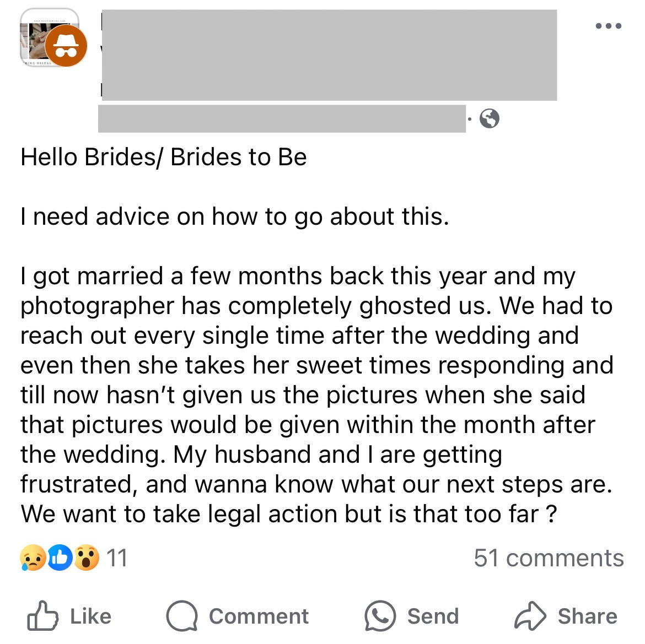Click the incognito anonymous member badge
Viewport: 645px width, 644px height.
(x=66, y=46)
